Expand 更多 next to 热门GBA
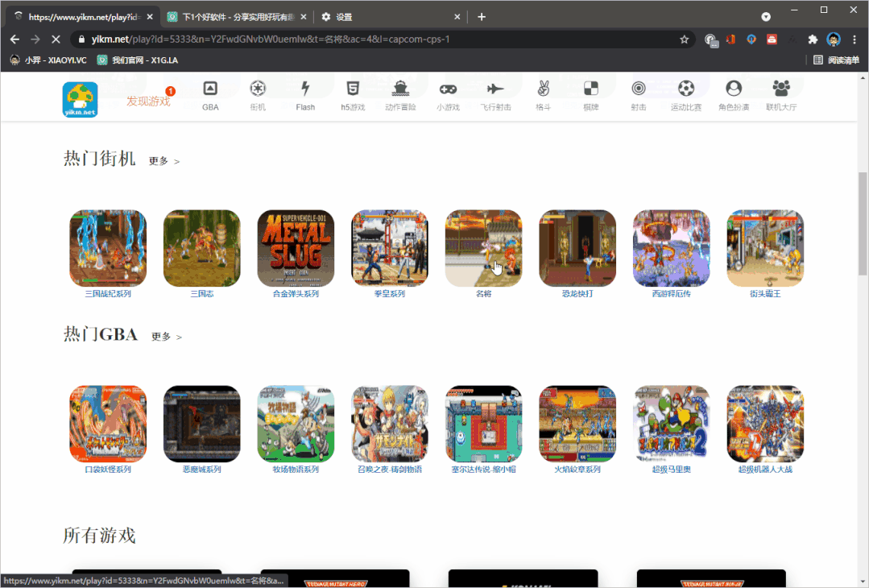 coord(166,337)
